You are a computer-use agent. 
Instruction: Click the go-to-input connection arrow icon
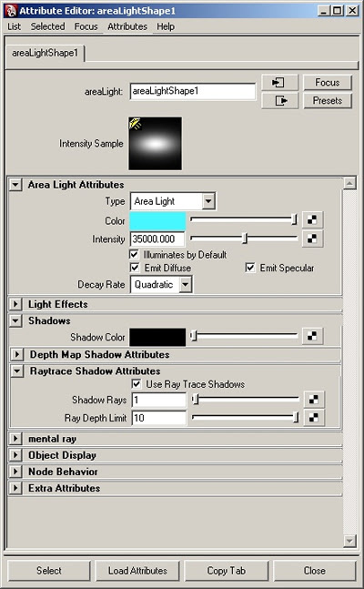pyautogui.click(x=279, y=82)
